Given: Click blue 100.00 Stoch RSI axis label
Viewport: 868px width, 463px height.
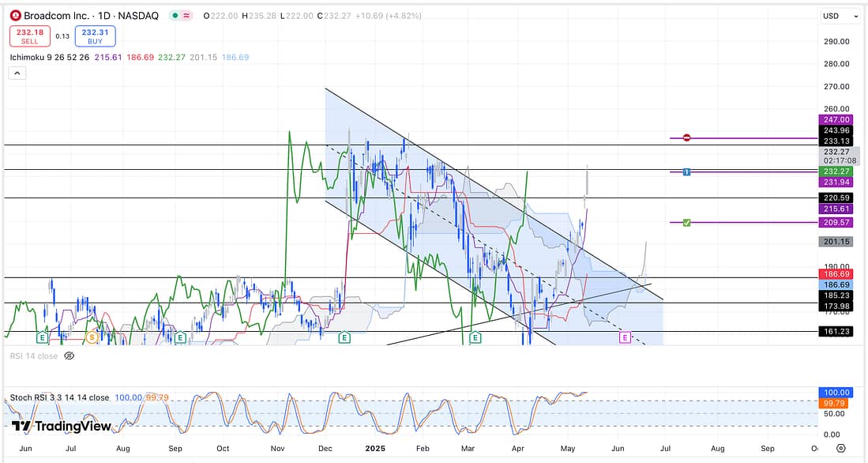Looking at the screenshot, I should pyautogui.click(x=836, y=393).
